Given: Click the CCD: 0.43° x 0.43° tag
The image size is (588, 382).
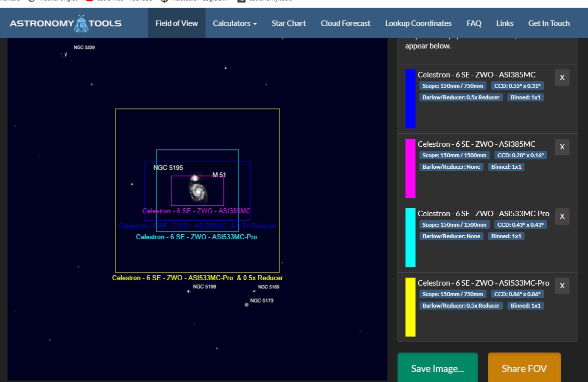Looking at the screenshot, I should pyautogui.click(x=520, y=225).
